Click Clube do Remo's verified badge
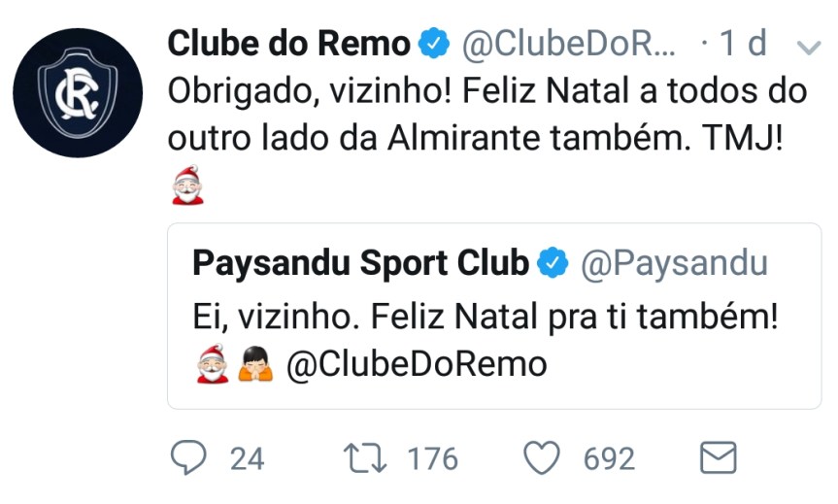 (x=433, y=43)
